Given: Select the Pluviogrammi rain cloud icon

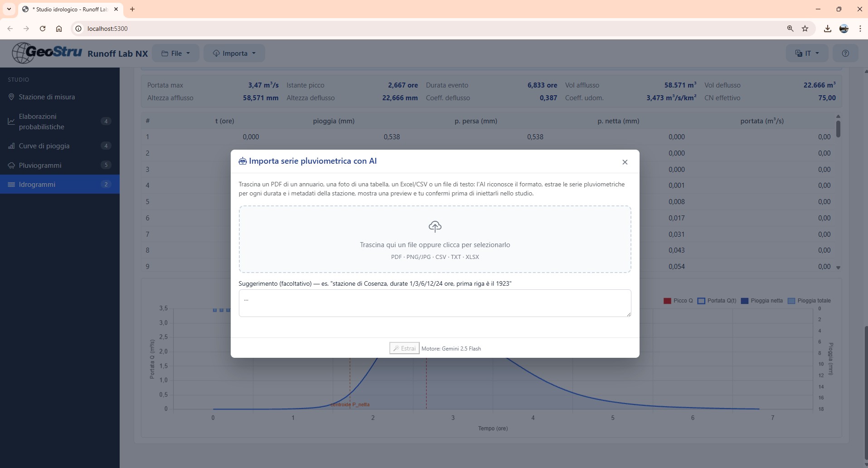Looking at the screenshot, I should coord(11,165).
